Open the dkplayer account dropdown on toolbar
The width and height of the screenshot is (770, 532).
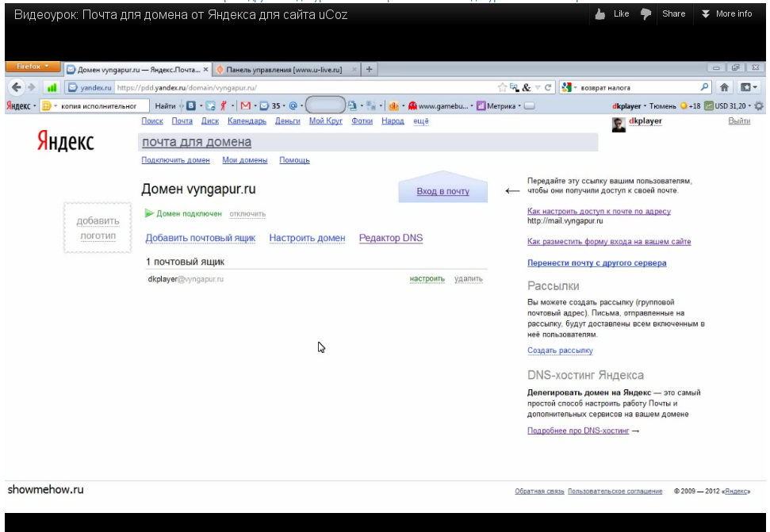click(629, 105)
